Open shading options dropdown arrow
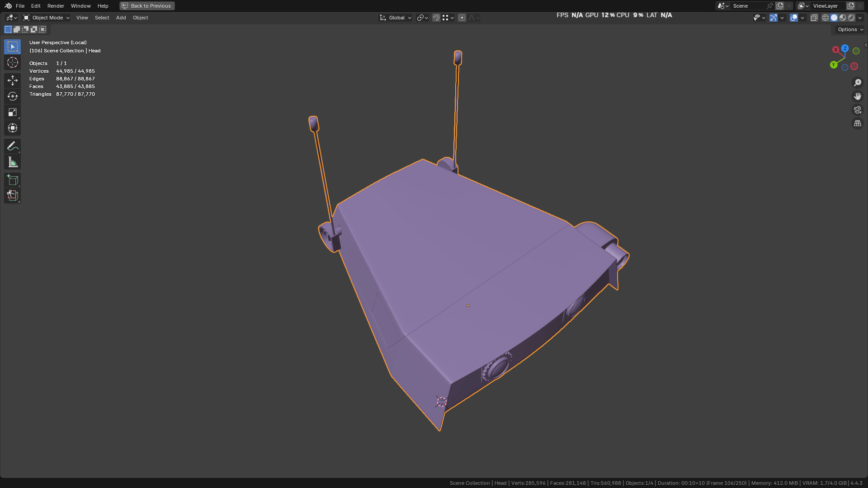 coord(860,18)
